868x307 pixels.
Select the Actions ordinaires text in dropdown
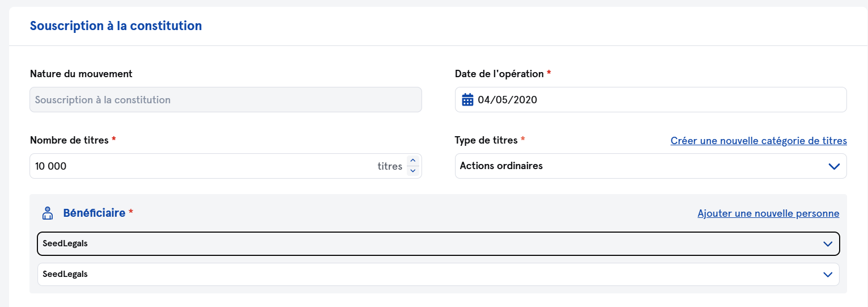click(501, 166)
